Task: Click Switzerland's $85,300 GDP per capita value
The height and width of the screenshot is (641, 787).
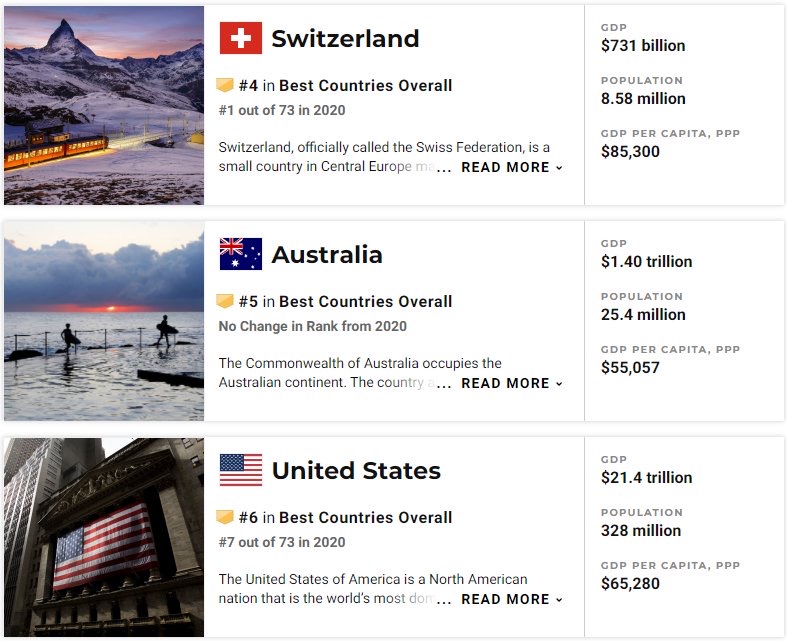Action: tap(630, 152)
